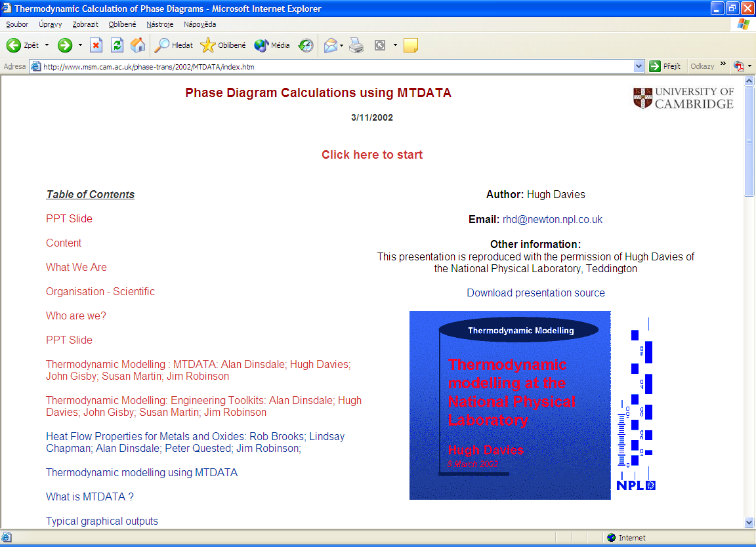
Task: Open 'Thermodynamic Modelling : MTDATA' link
Action: coord(198,370)
